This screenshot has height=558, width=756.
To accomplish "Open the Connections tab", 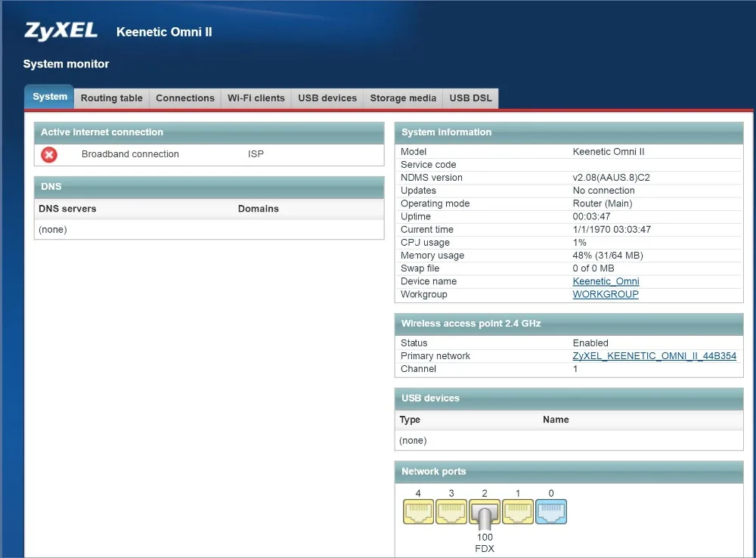I will [185, 98].
